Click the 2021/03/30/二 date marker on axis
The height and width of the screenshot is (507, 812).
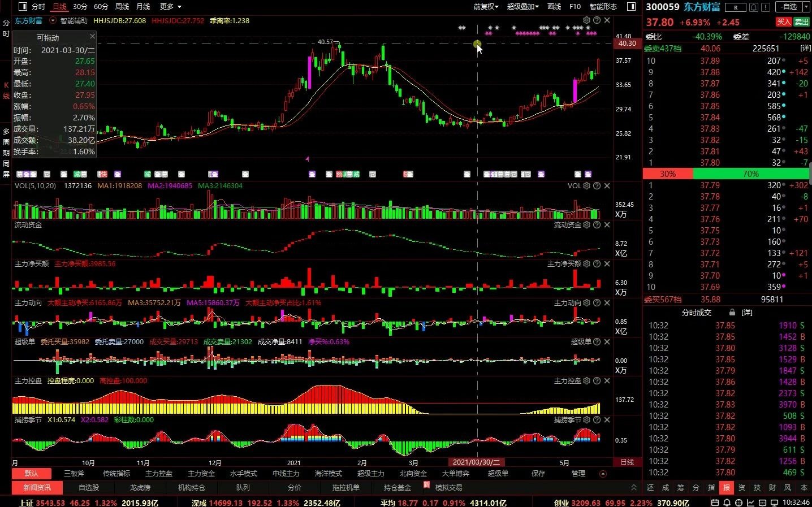[477, 462]
